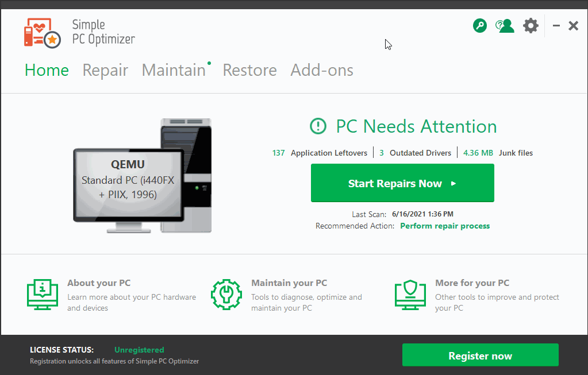The height and width of the screenshot is (375, 588).
Task: Switch to the Home tab
Action: pos(47,70)
